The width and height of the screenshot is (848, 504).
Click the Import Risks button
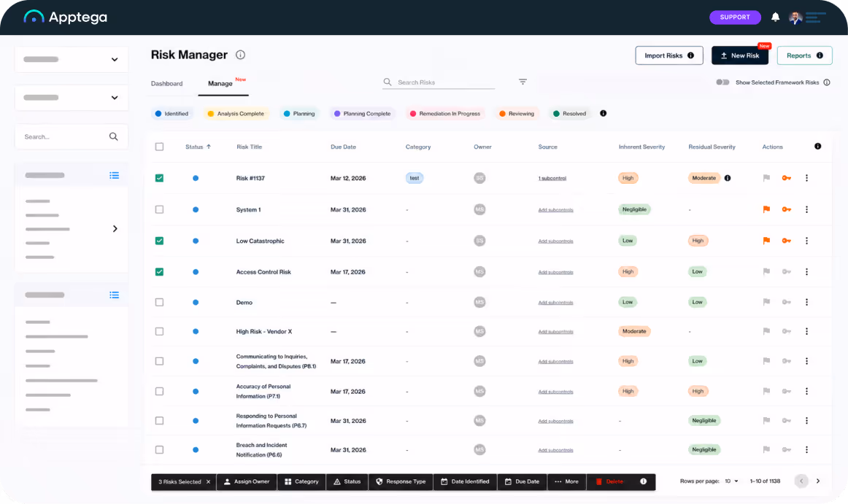(669, 55)
